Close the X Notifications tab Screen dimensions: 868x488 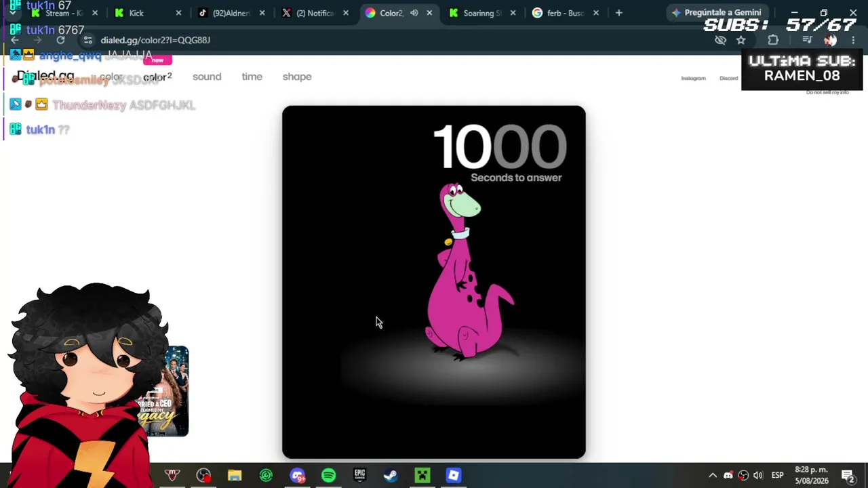[346, 13]
